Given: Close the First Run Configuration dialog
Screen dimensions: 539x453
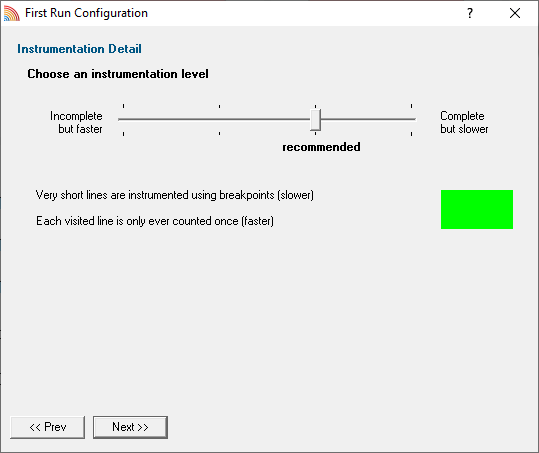Looking at the screenshot, I should [x=515, y=13].
